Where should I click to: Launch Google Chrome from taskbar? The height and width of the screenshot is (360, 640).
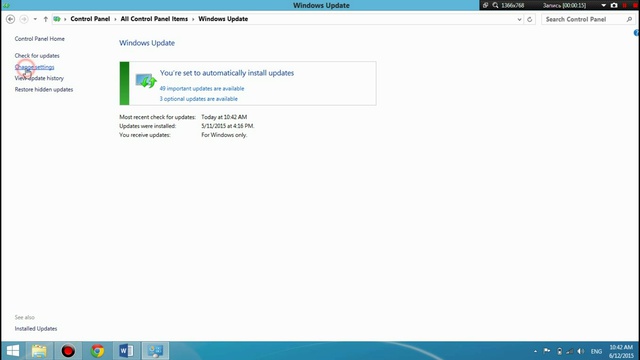(x=98, y=351)
